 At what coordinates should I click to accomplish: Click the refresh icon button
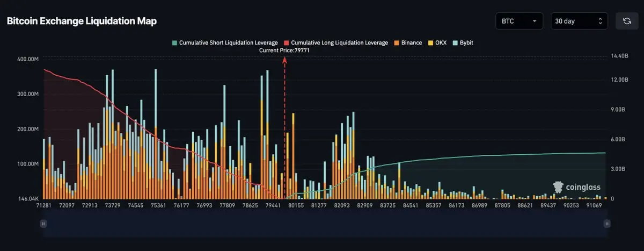point(626,21)
